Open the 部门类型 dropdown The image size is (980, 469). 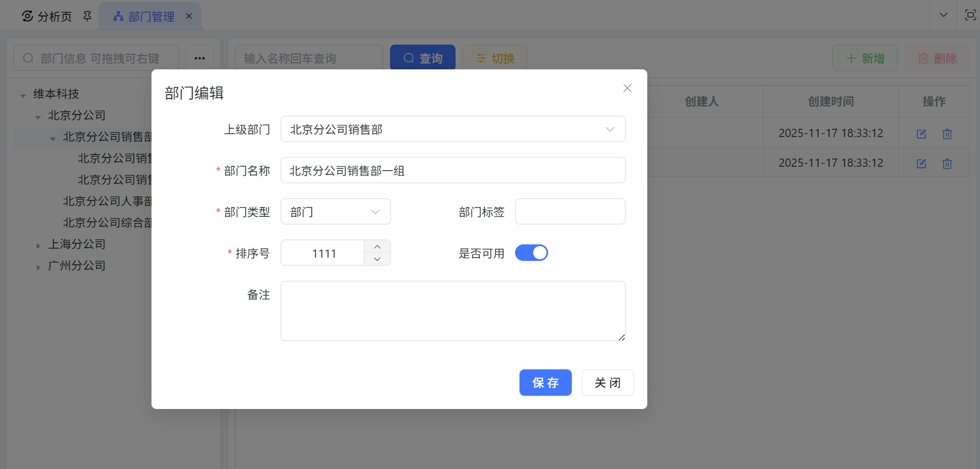335,212
